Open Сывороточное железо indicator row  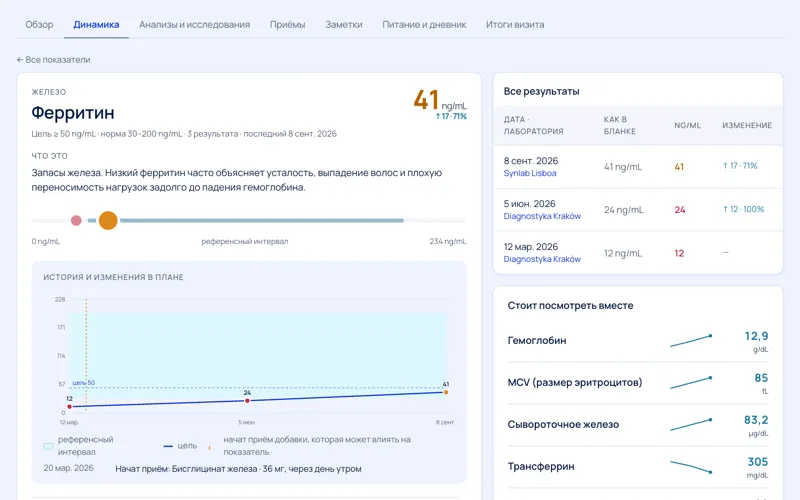click(638, 425)
